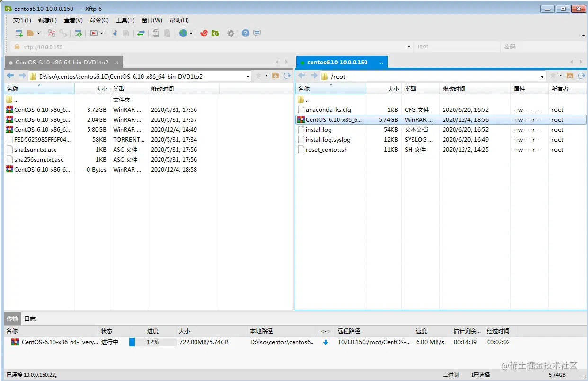588x381 pixels.
Task: Click the red Disconnect toolbar icon
Action: pos(52,33)
